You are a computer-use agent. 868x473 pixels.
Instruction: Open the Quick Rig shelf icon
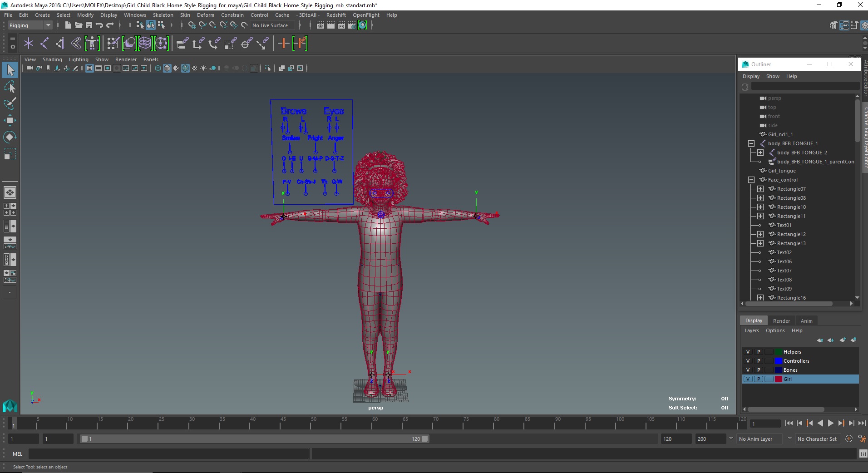[x=92, y=44]
